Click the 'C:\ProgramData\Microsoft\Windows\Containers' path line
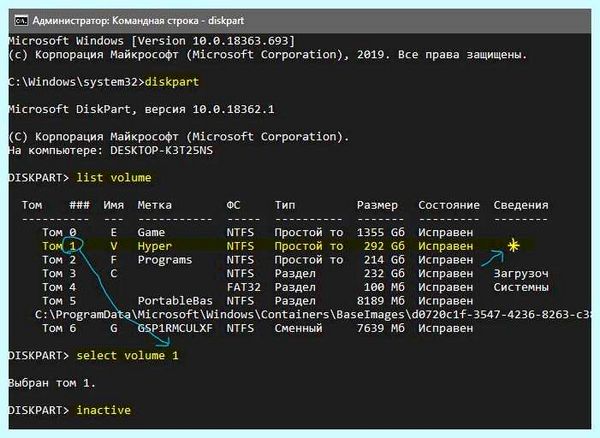The height and width of the screenshot is (438, 600). tap(313, 314)
